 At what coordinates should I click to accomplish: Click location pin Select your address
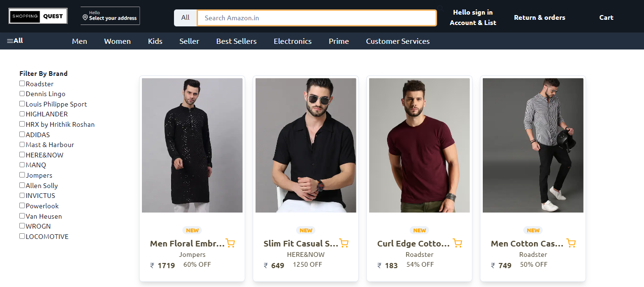(110, 16)
